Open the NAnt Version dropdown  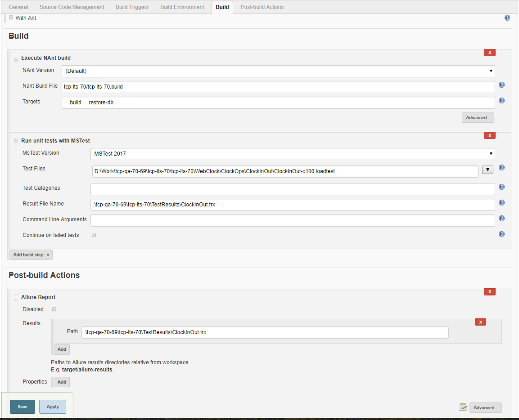[x=278, y=71]
